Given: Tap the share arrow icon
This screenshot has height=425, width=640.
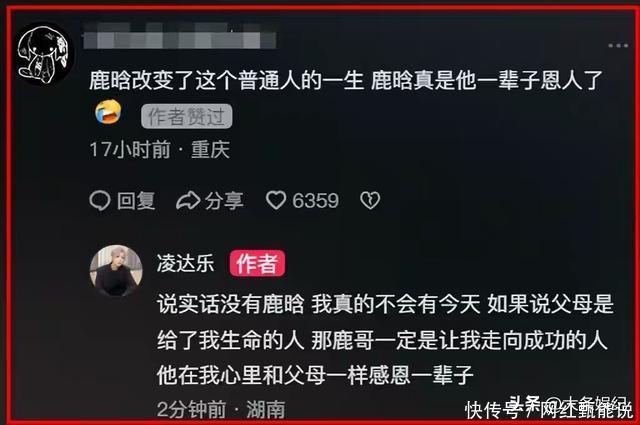Looking at the screenshot, I should click(x=188, y=200).
